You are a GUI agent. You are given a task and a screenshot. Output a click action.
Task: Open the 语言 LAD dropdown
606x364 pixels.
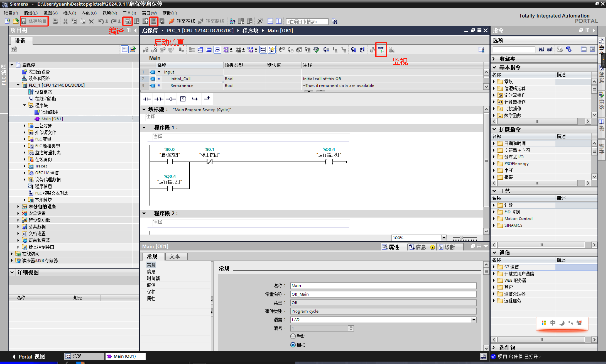coord(474,320)
